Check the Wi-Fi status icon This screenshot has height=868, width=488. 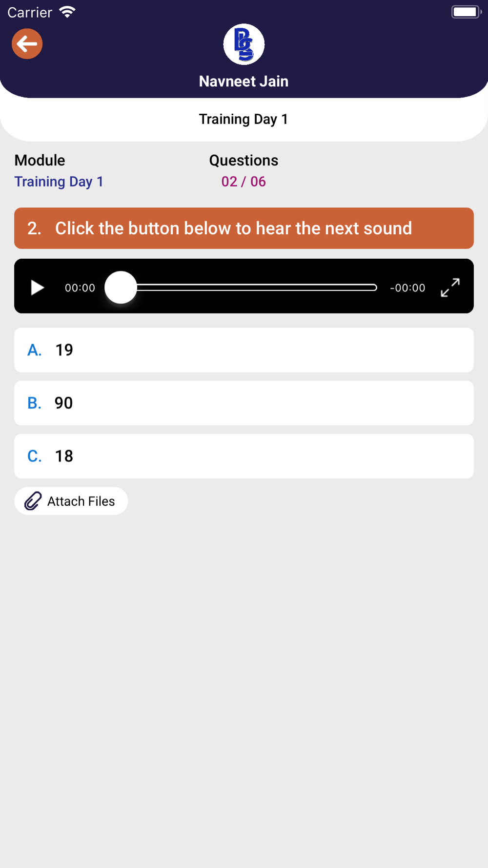67,12
